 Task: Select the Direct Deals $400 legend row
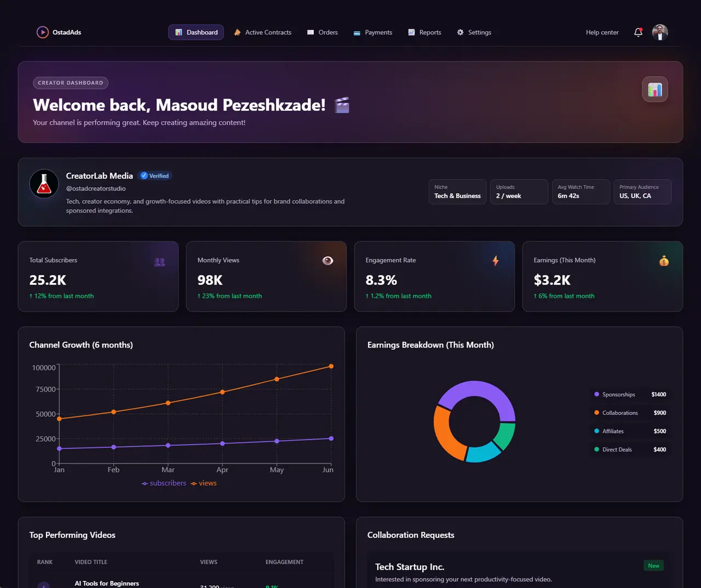point(630,449)
